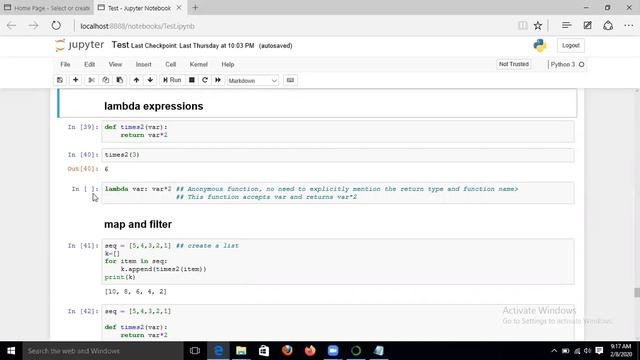Save notebook with the floppy disk icon
Image resolution: width=640 pixels, height=360 pixels.
point(60,80)
